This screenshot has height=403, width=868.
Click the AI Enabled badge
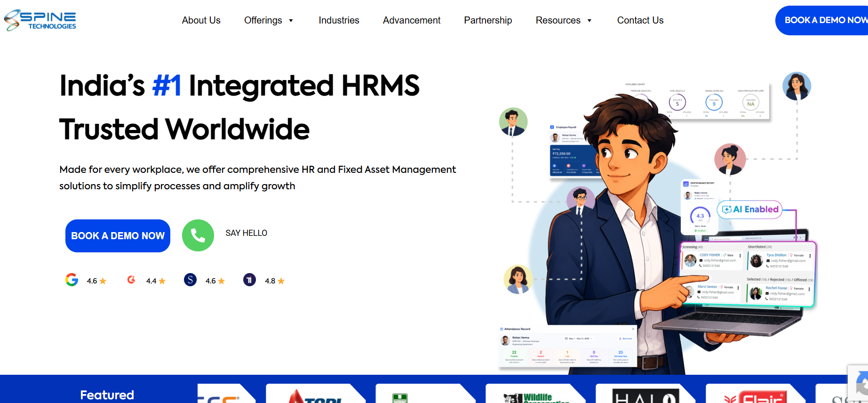[x=750, y=210]
